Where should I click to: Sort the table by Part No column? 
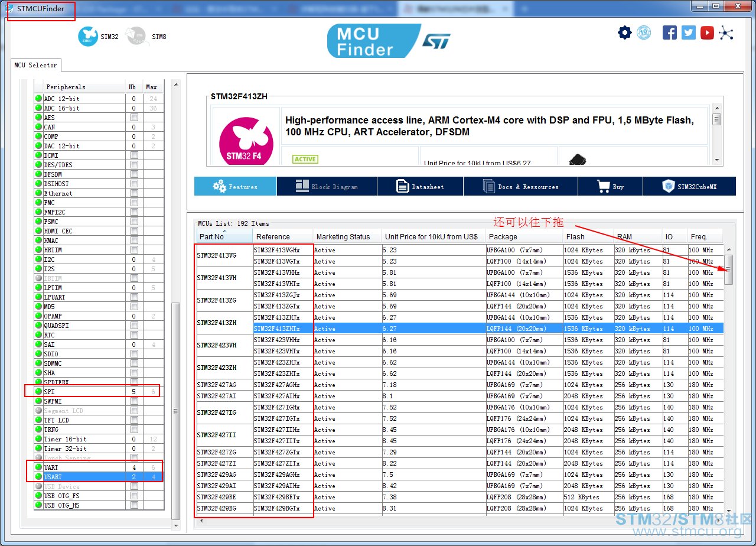(224, 236)
